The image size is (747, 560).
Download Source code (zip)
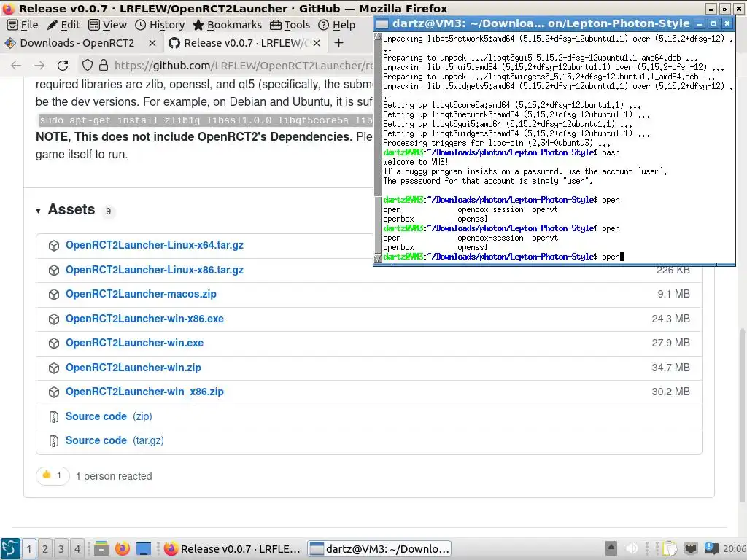point(109,416)
